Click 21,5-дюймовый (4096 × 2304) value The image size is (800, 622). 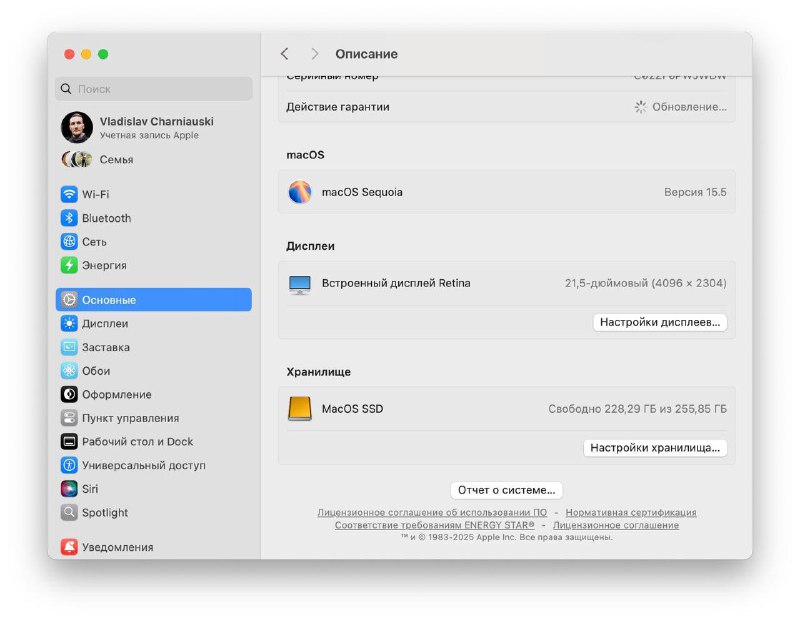point(645,283)
